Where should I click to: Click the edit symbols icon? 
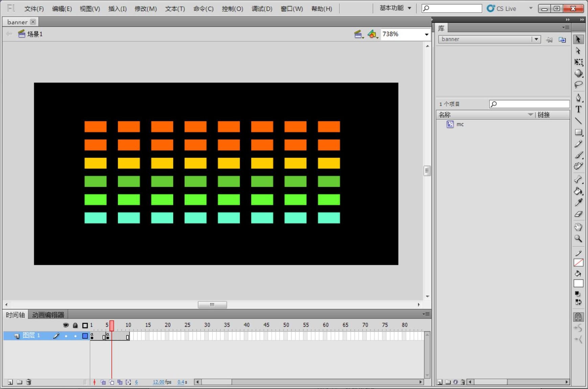click(372, 34)
